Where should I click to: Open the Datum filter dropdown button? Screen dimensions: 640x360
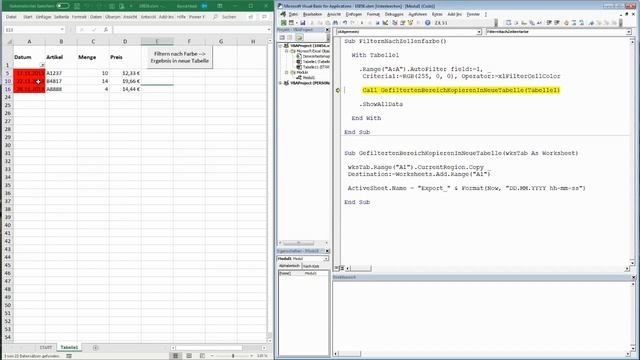click(42, 65)
